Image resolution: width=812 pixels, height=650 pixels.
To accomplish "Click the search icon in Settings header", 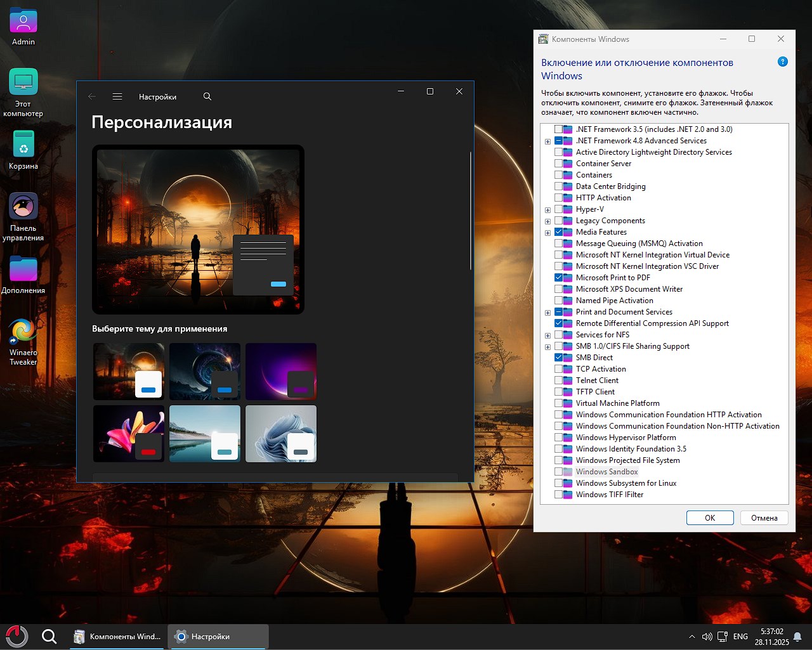I will point(207,96).
